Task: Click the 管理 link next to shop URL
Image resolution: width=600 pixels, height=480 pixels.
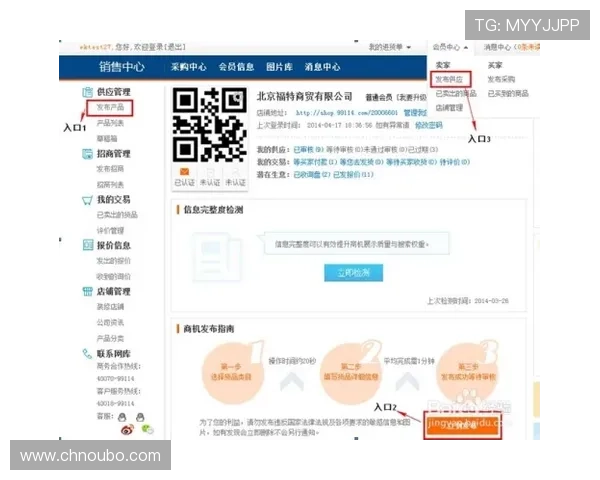Action: 415,113
